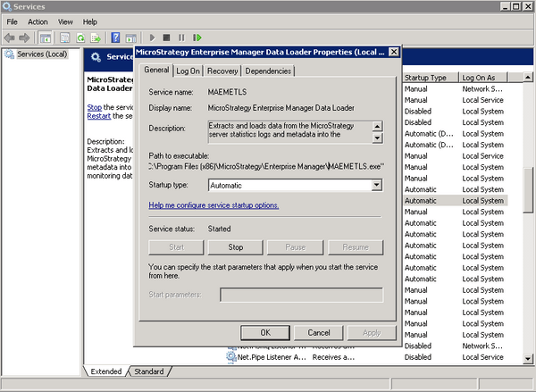Click the Refresh toolbar icon
This screenshot has width=536, height=392.
80,38
